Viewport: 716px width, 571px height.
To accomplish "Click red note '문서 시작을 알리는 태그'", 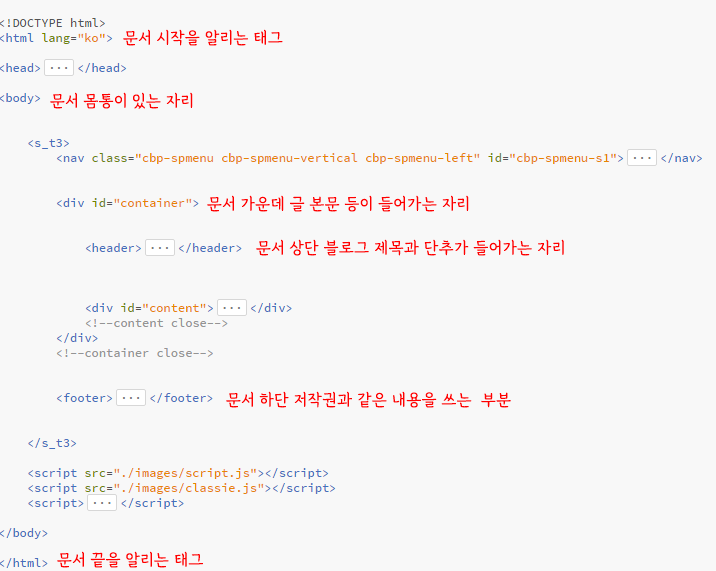I will [x=203, y=37].
